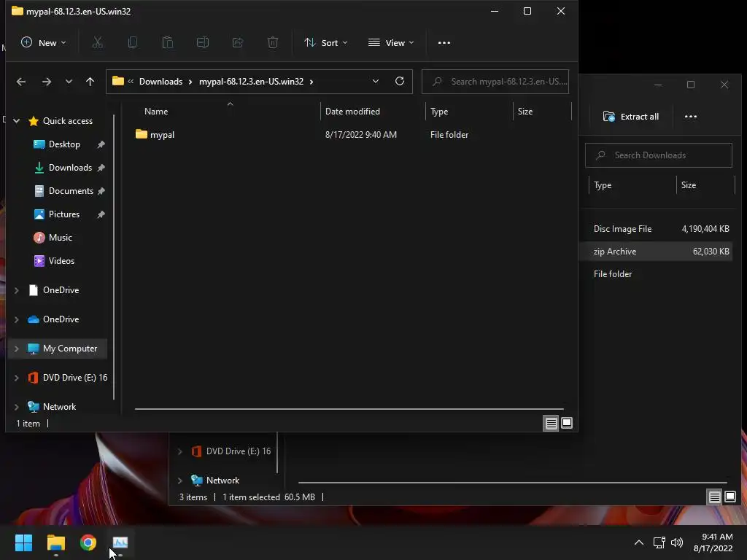
Task: Show hidden system tray icons
Action: pos(639,542)
